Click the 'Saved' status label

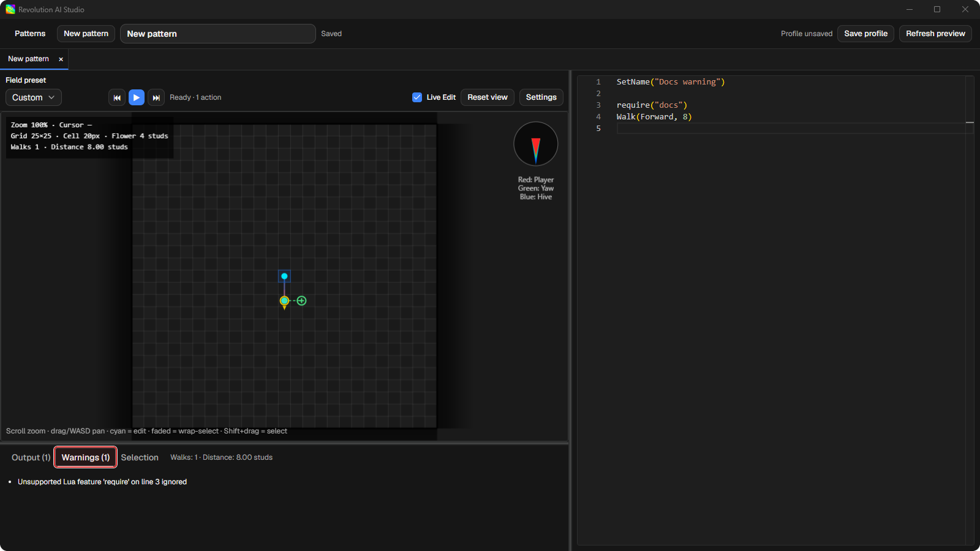[x=331, y=34]
